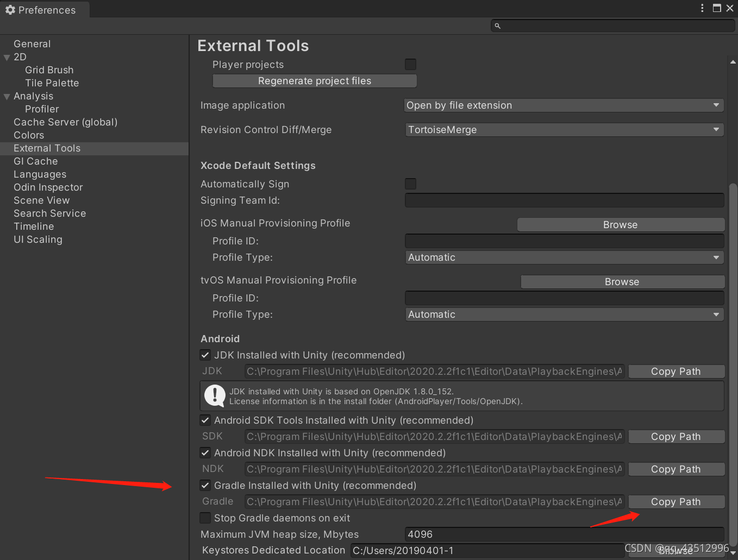
Task: Open GI Cache preferences
Action: coord(35,161)
